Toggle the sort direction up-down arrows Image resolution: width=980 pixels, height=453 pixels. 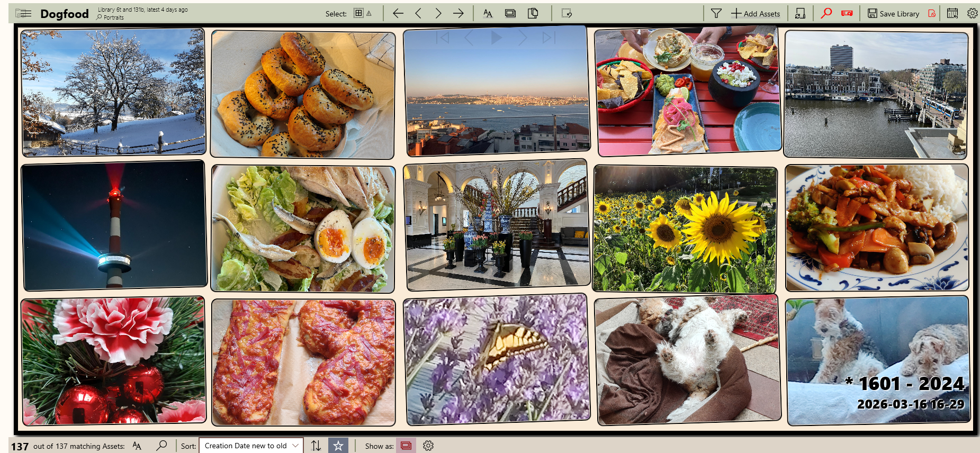pyautogui.click(x=316, y=446)
